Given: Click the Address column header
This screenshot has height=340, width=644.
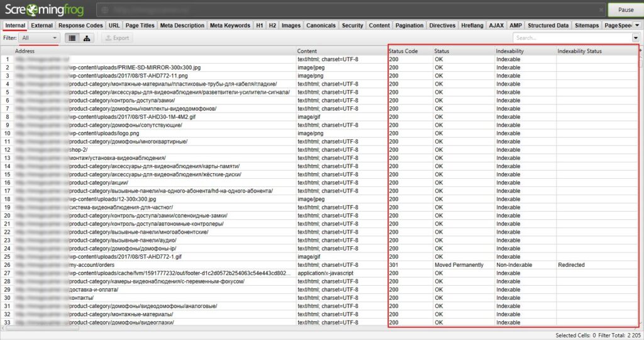Looking at the screenshot, I should tap(154, 51).
